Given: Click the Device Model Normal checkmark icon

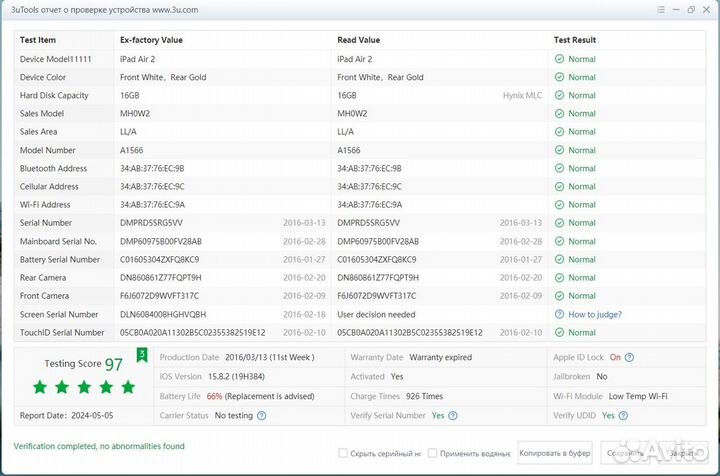Looking at the screenshot, I should point(560,59).
